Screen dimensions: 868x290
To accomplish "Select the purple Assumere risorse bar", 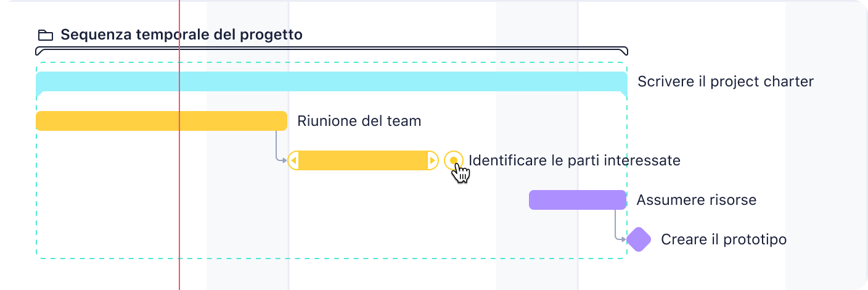I will coord(578,200).
